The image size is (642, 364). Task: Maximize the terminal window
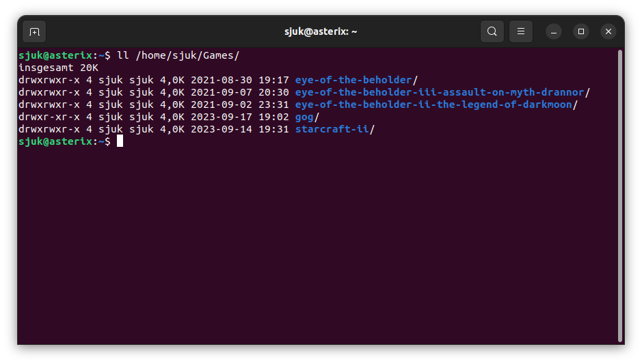(581, 31)
